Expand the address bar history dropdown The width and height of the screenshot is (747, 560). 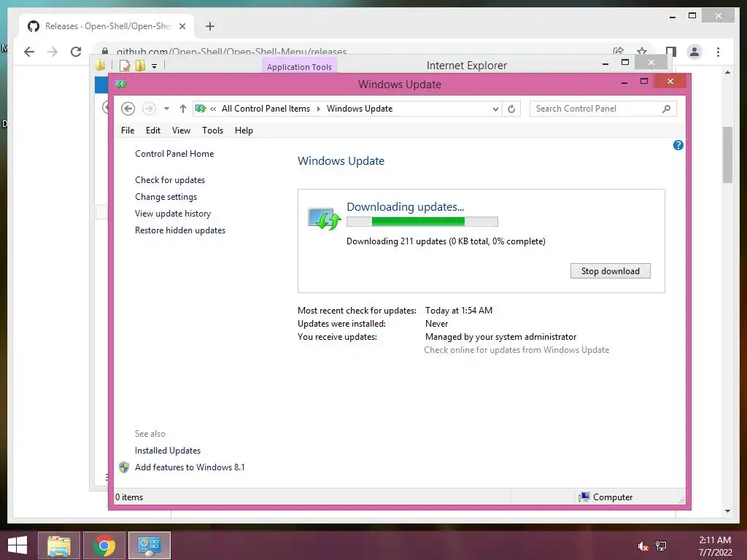[495, 109]
